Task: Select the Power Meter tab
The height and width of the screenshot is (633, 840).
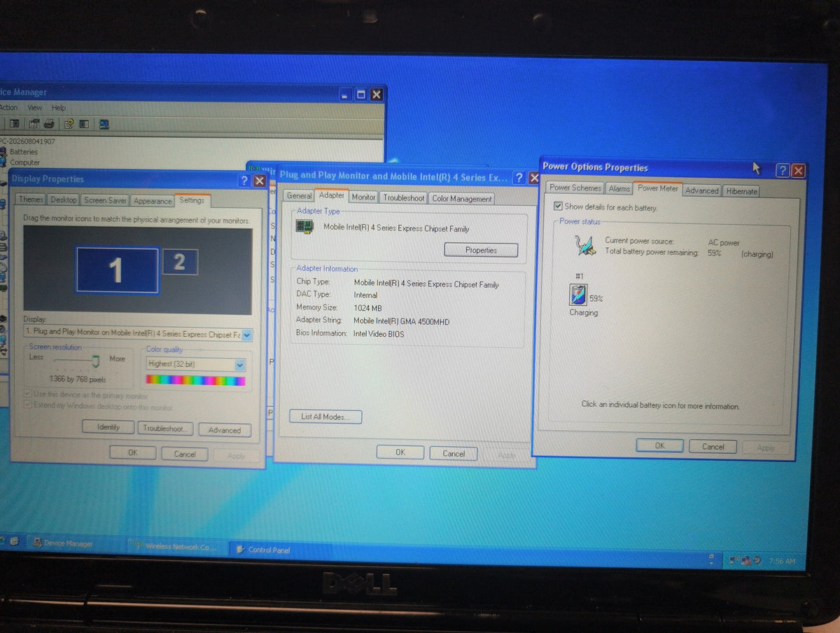Action: pos(658,188)
